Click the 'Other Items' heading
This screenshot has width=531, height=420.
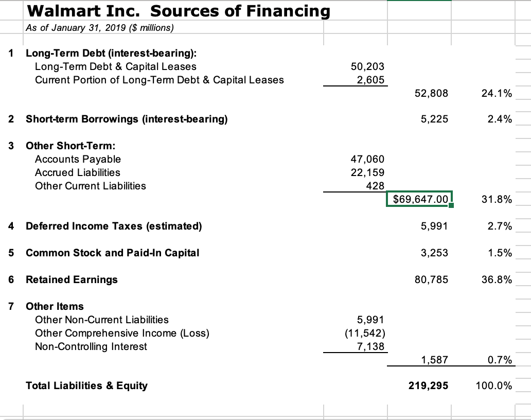coord(55,307)
